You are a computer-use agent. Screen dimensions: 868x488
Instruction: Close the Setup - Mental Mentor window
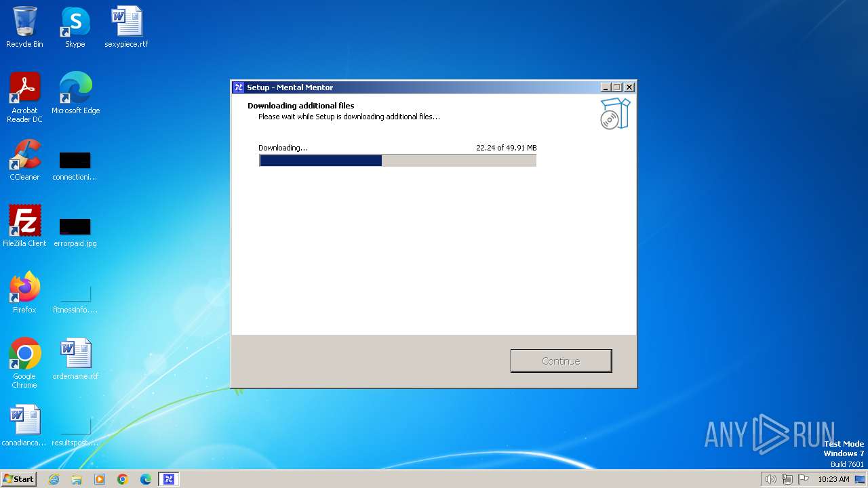[x=629, y=87]
